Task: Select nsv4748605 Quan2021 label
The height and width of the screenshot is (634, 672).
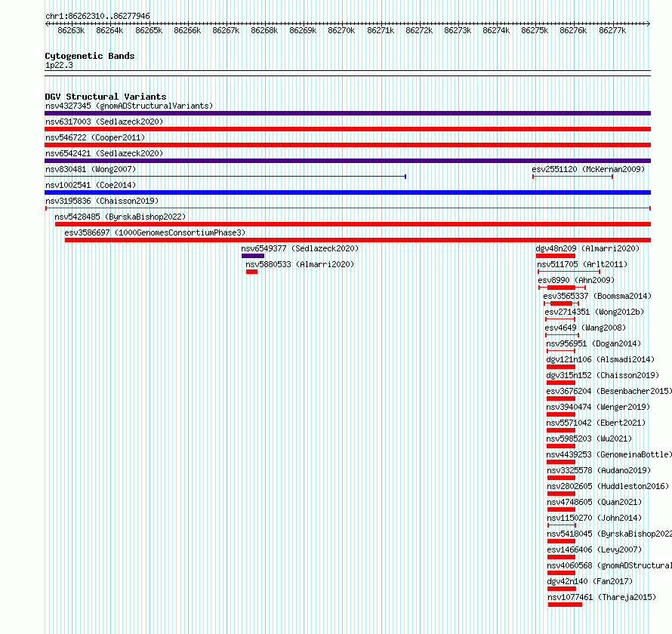Action: tap(594, 502)
